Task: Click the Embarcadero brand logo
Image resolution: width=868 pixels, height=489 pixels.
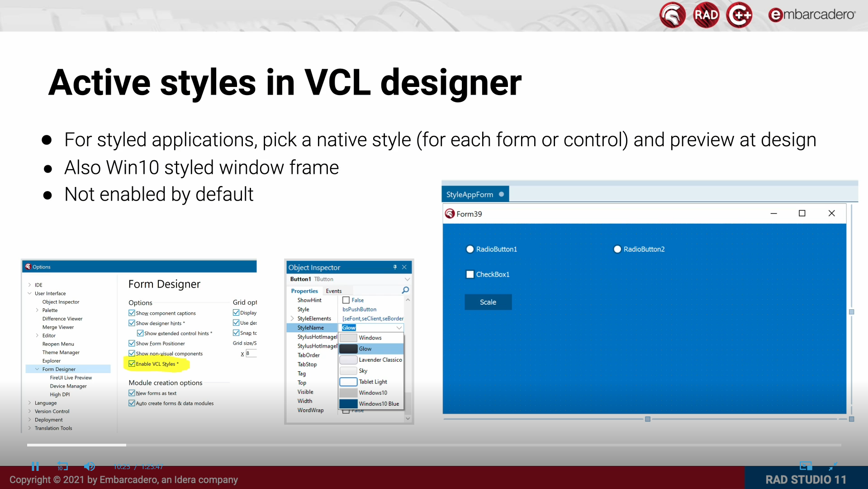Action: tap(811, 15)
